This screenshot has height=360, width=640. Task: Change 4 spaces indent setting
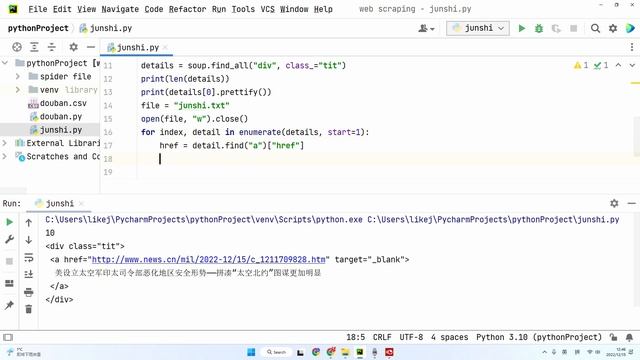click(449, 337)
